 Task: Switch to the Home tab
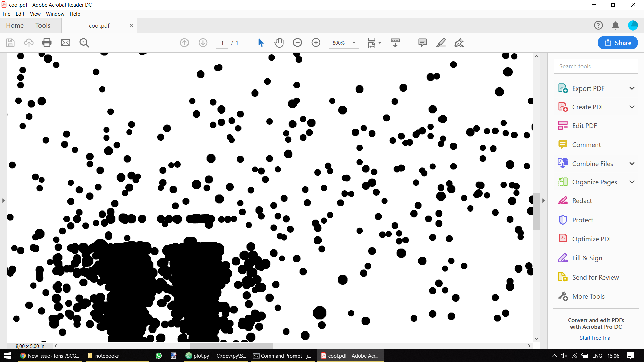point(15,25)
